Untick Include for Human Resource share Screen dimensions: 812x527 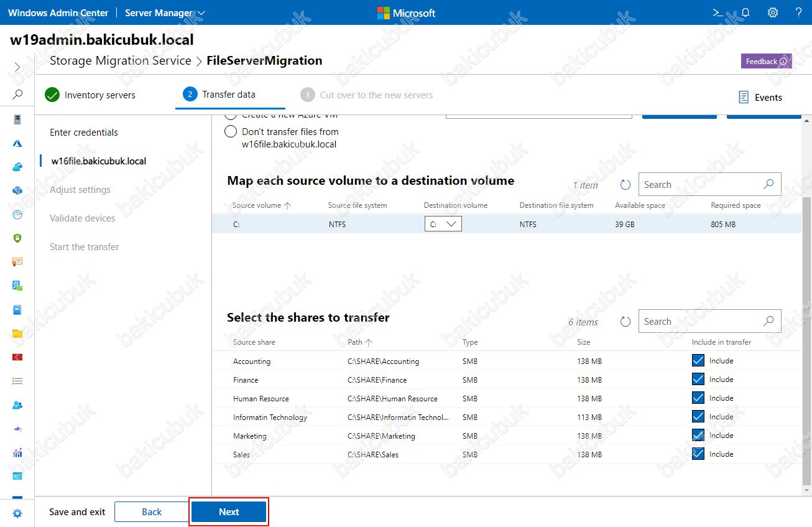click(x=698, y=398)
